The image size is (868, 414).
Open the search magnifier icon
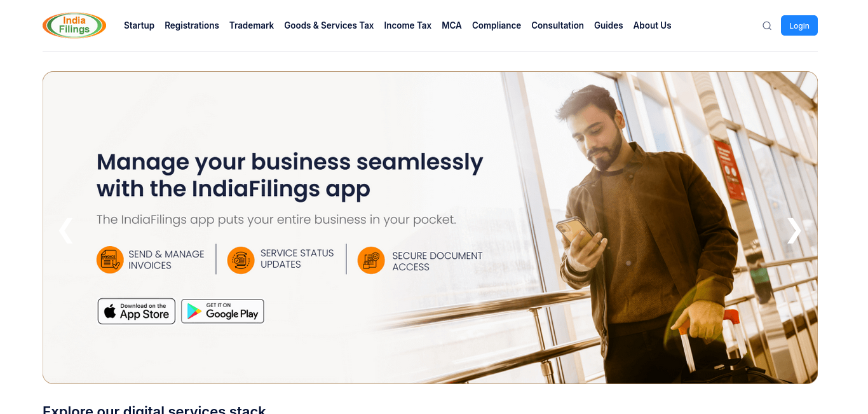point(767,26)
